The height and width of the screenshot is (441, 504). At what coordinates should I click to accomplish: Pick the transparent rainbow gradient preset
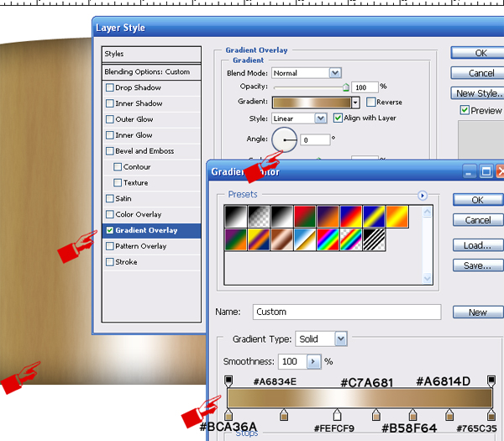[351, 239]
